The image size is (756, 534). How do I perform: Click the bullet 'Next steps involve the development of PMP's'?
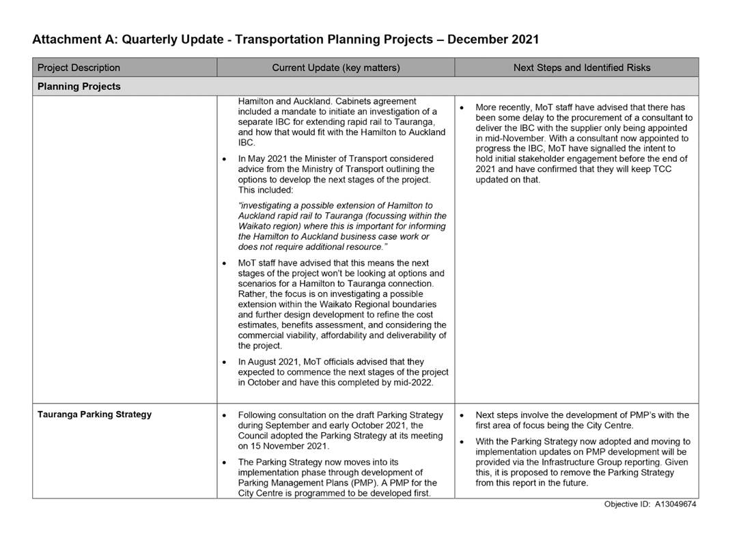(582, 420)
